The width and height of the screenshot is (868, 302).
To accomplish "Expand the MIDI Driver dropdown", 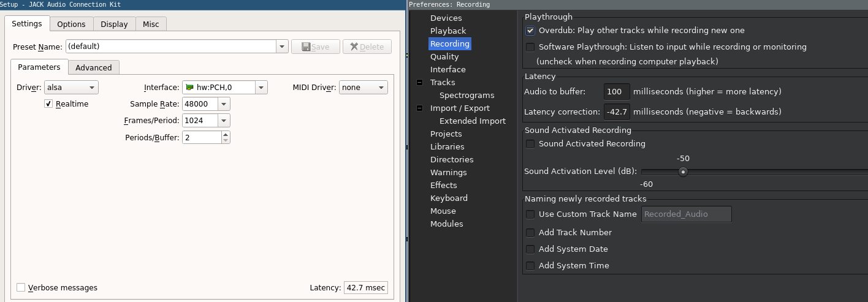I will (x=363, y=88).
